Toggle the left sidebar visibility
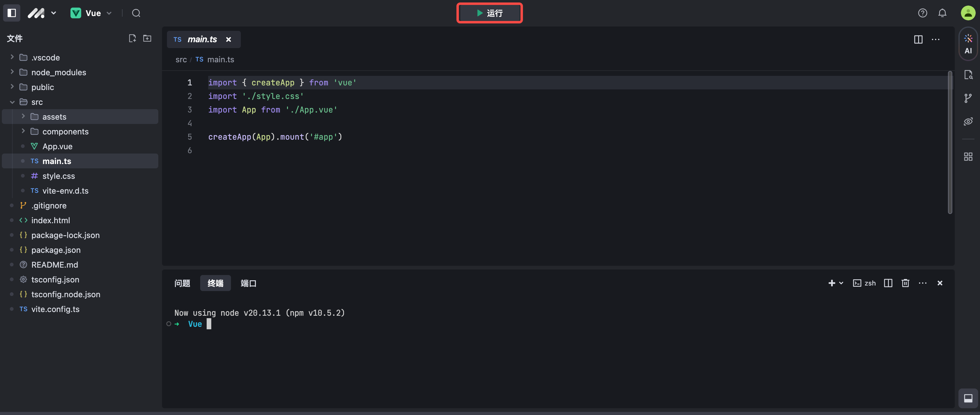The width and height of the screenshot is (980, 415). [11, 13]
